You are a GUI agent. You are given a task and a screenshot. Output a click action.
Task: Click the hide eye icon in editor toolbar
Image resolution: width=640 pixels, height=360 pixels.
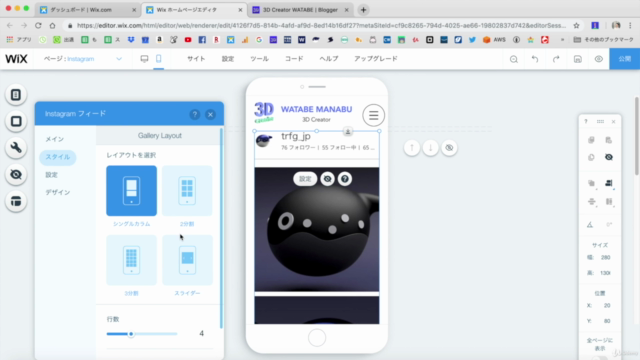point(609,157)
